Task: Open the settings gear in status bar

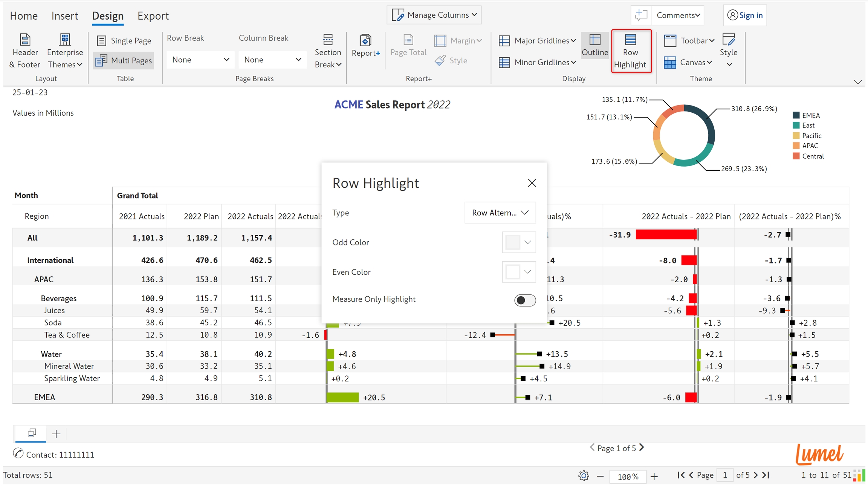Action: click(x=584, y=476)
